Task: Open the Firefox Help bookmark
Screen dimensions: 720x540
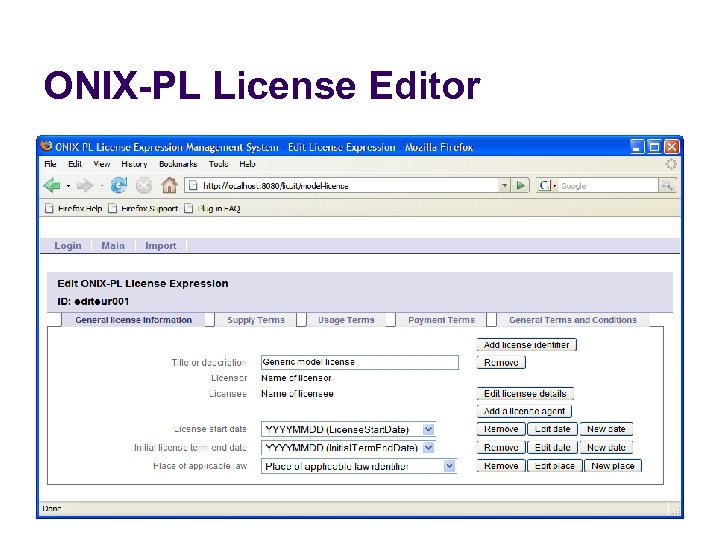Action: (x=73, y=208)
